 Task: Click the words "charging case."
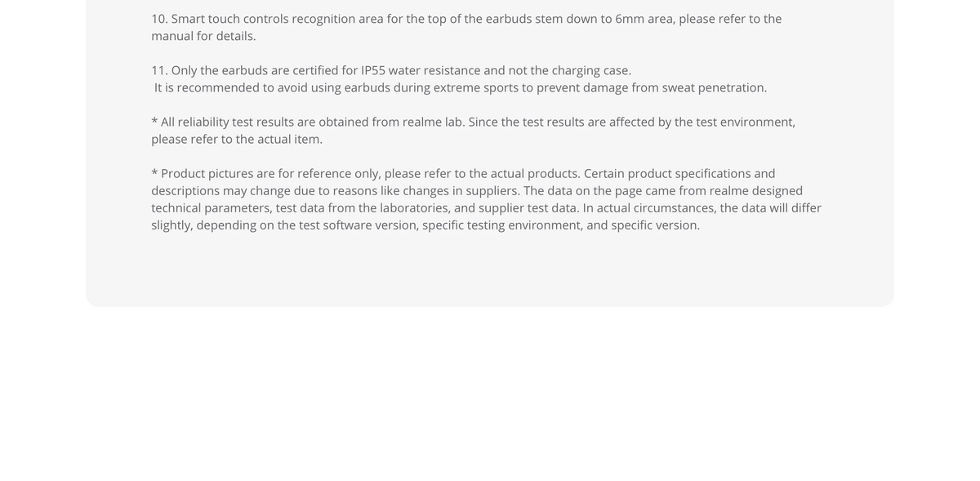tap(591, 70)
